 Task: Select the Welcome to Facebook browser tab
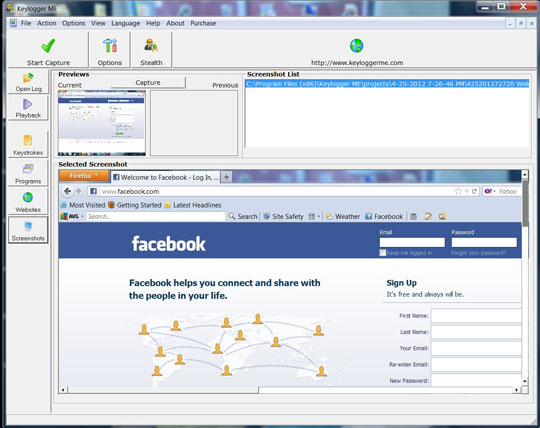pyautogui.click(x=165, y=177)
